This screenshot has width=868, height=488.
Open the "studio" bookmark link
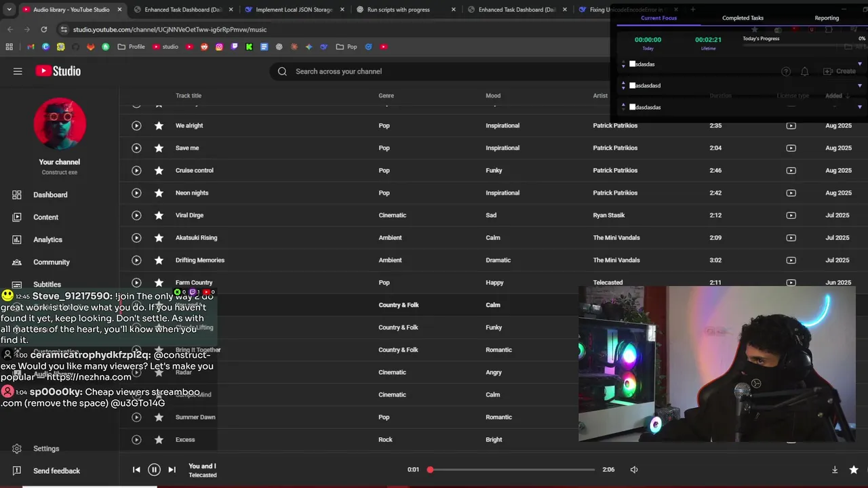(165, 47)
